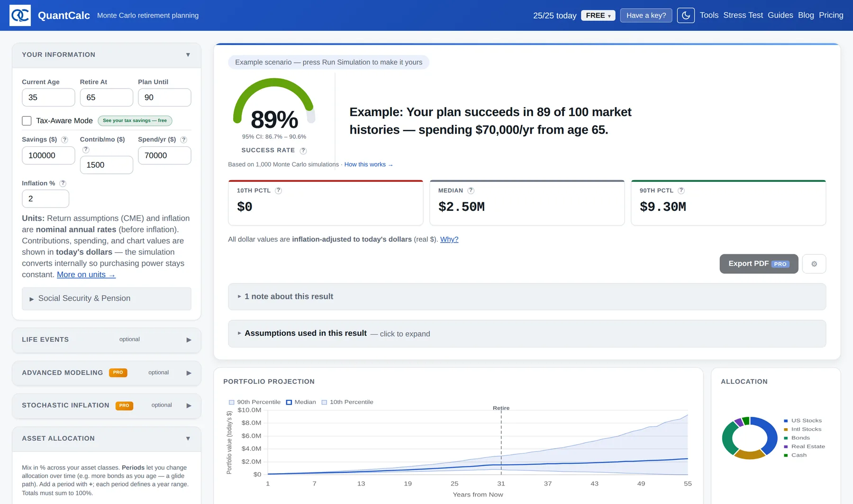
Task: Open help icon beside 90TH PCTL
Action: [x=681, y=190]
